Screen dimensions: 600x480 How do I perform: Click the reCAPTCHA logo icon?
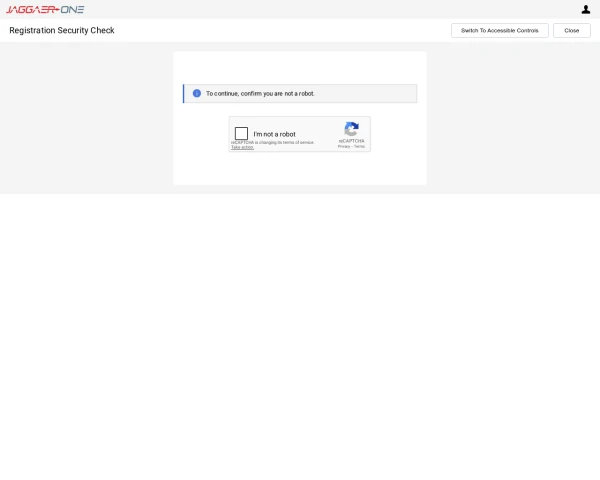[351, 129]
